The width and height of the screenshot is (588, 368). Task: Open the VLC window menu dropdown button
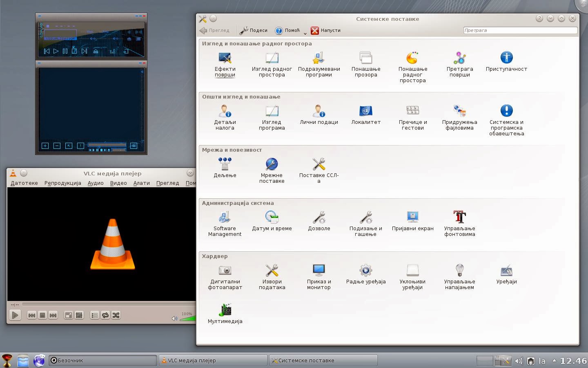190,173
